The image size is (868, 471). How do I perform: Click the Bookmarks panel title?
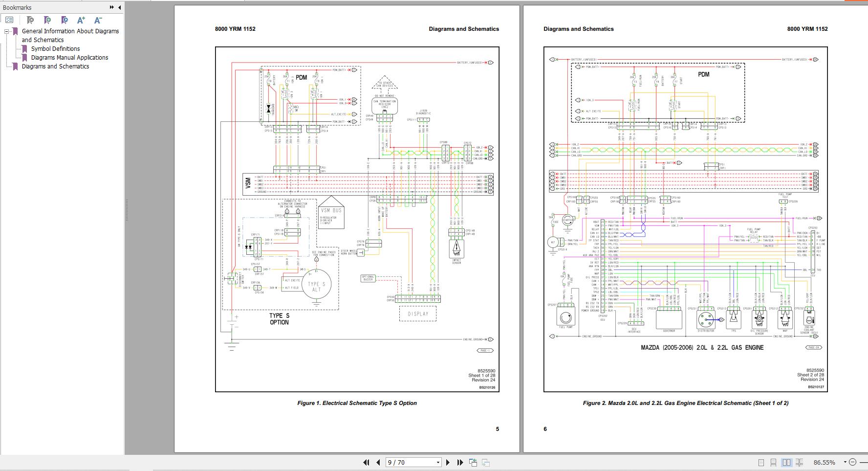[x=17, y=7]
